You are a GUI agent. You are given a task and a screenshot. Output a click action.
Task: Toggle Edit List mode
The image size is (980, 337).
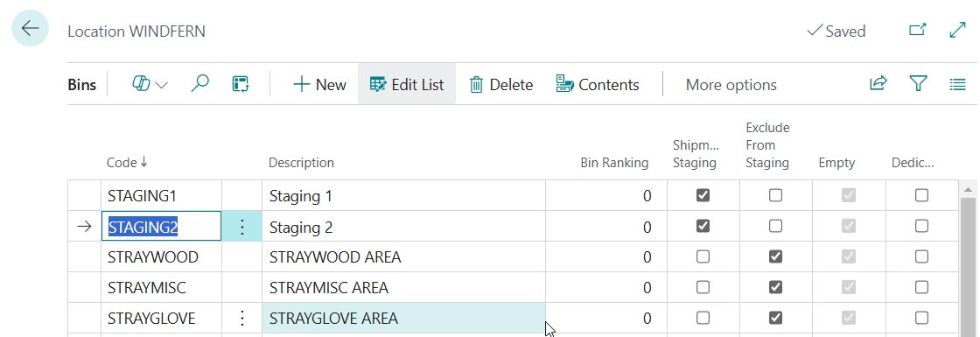[x=407, y=84]
